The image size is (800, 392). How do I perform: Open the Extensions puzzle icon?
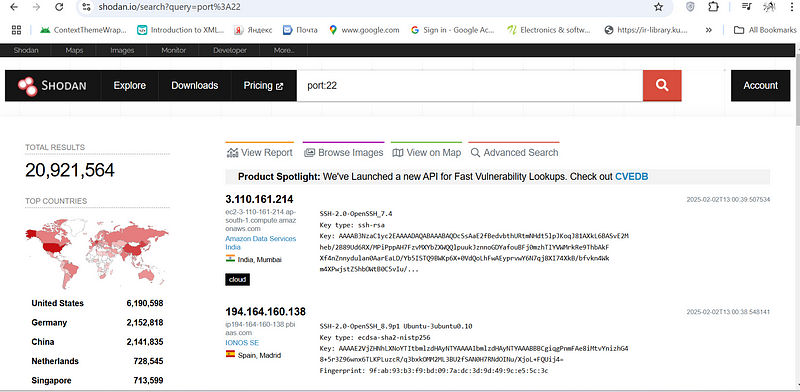(713, 7)
